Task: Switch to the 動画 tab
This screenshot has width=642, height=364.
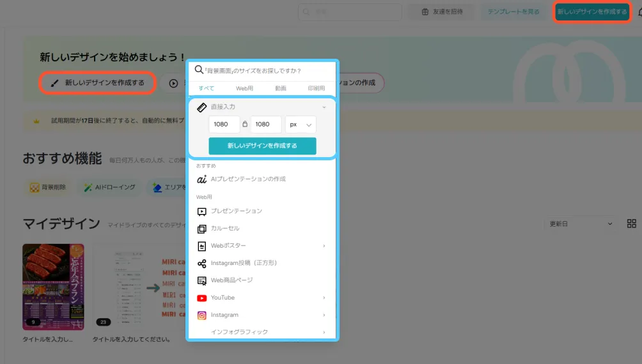Action: coord(280,88)
